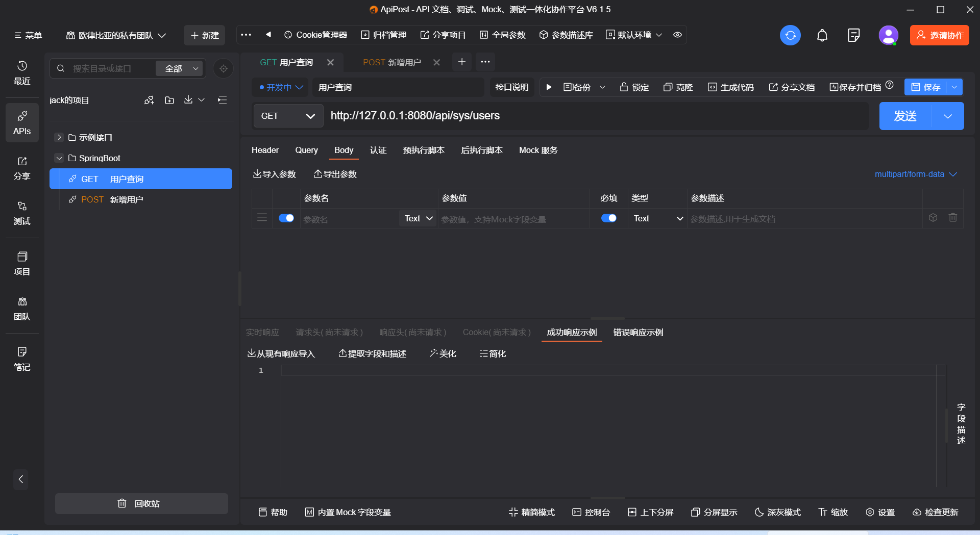Toggle environment preview eye icon
Screen dimensions: 980x535
pos(678,35)
